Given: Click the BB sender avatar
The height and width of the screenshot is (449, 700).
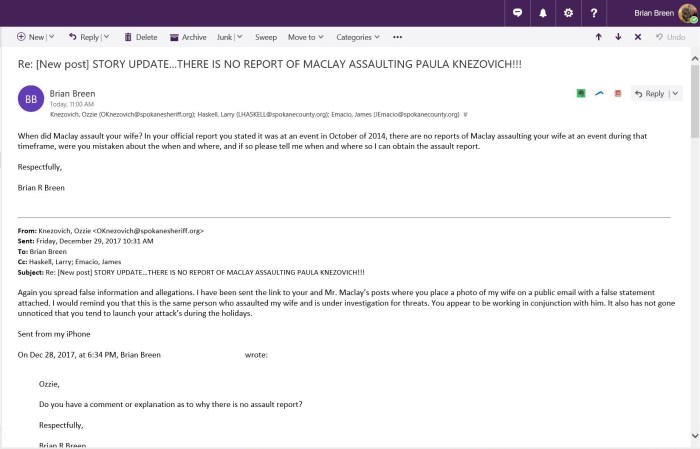Looking at the screenshot, I should [31, 99].
